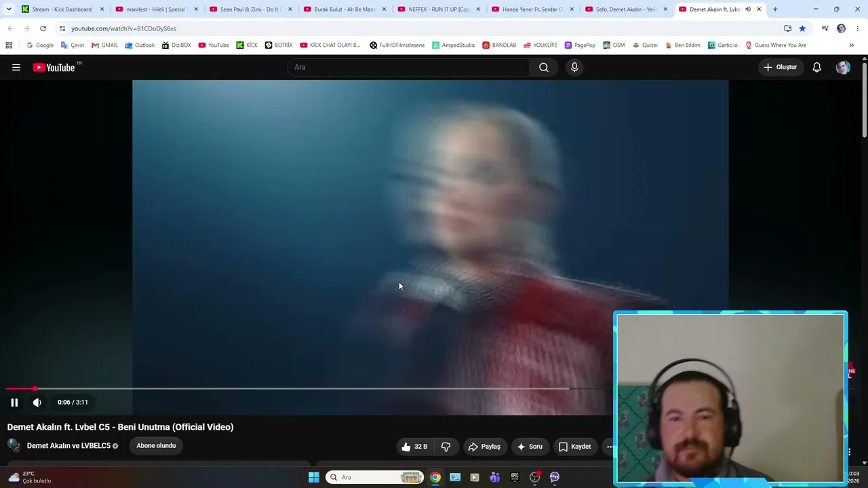Viewport: 868px width, 488px height.
Task: Open the Gartic.io bookmark
Action: (723, 45)
